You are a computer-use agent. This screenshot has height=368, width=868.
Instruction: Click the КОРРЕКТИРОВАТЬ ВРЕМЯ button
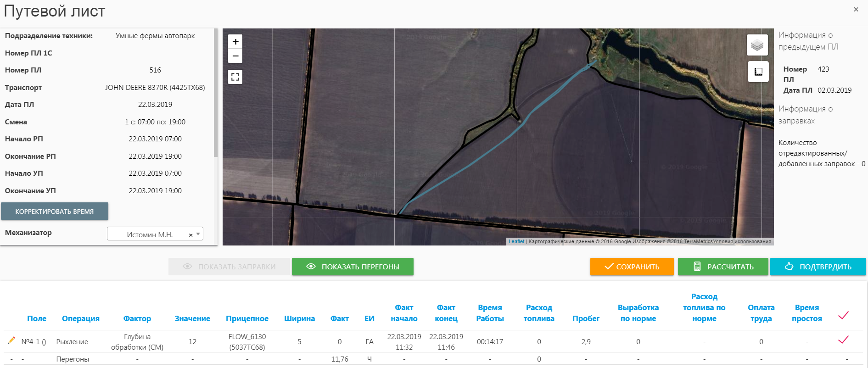click(x=55, y=211)
